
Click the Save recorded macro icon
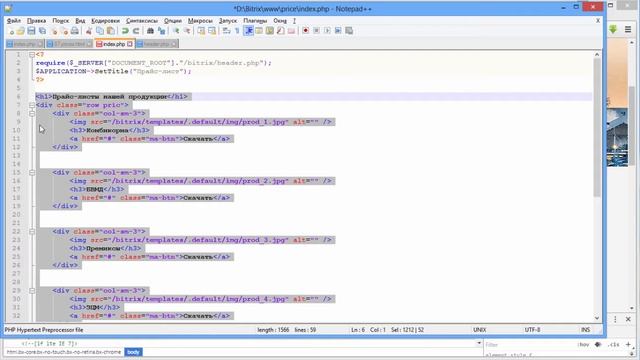point(349,31)
